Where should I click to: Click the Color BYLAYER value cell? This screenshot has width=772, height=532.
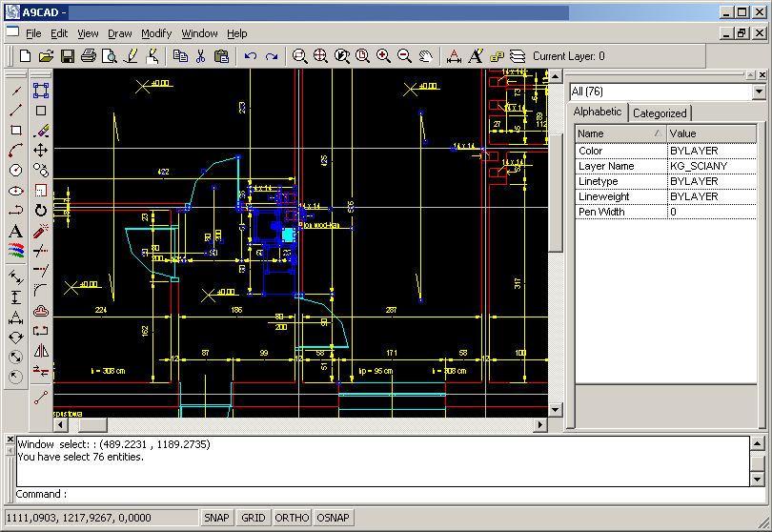pos(712,151)
